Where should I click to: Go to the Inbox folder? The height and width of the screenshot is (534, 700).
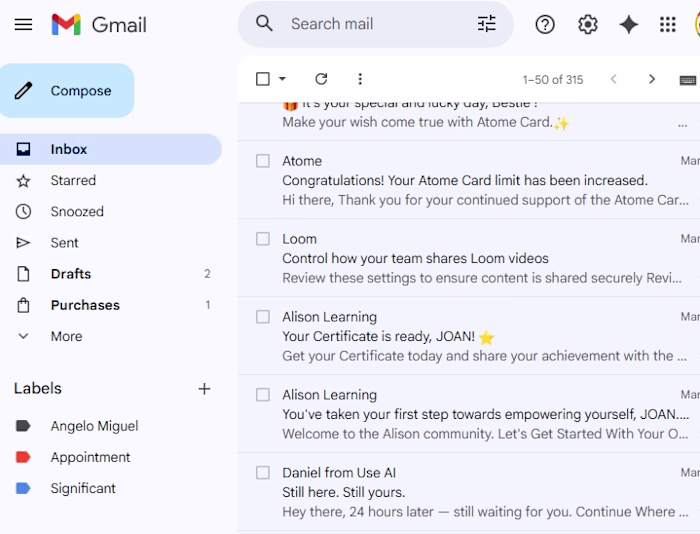(111, 149)
